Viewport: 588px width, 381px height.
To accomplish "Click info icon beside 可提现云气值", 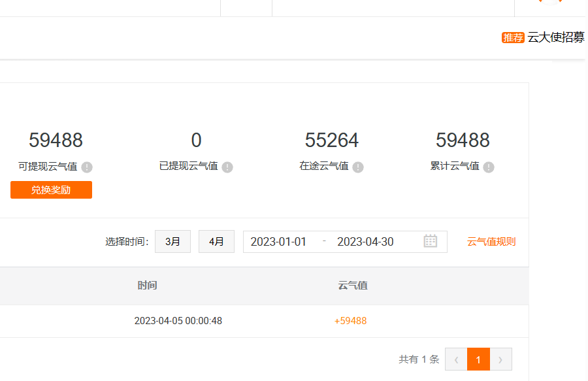I will pyautogui.click(x=87, y=167).
